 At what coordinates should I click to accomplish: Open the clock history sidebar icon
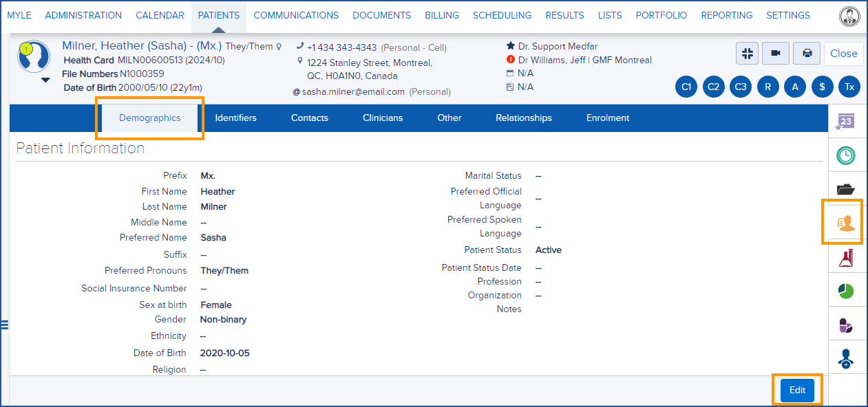(x=847, y=155)
